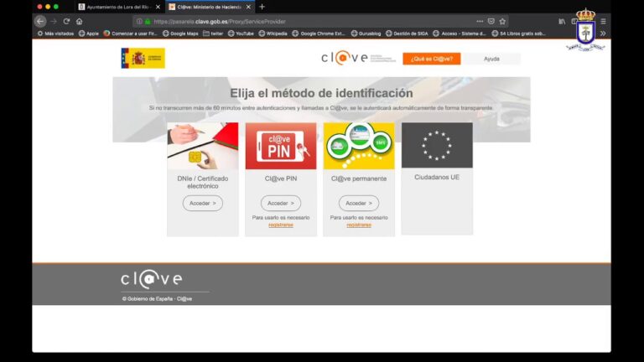
Task: Open the browser home page
Action: tap(80, 21)
